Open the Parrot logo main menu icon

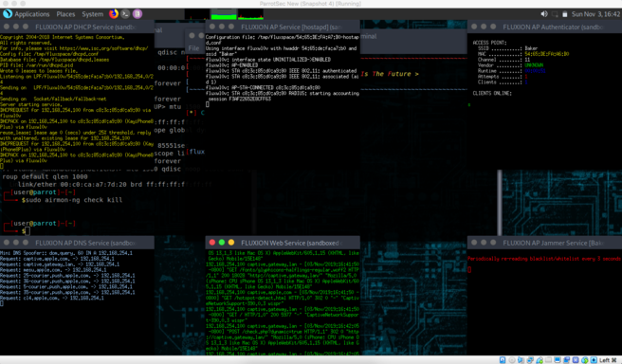[8, 14]
